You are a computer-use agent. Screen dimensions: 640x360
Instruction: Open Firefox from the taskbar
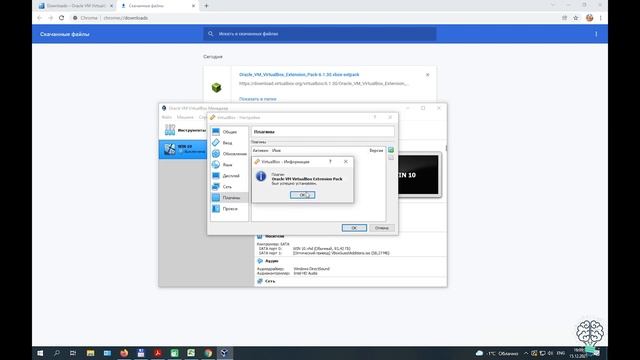tap(124, 353)
